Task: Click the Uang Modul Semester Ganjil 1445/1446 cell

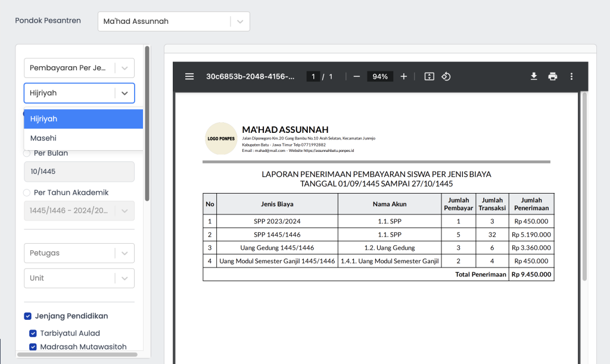Action: (x=277, y=261)
